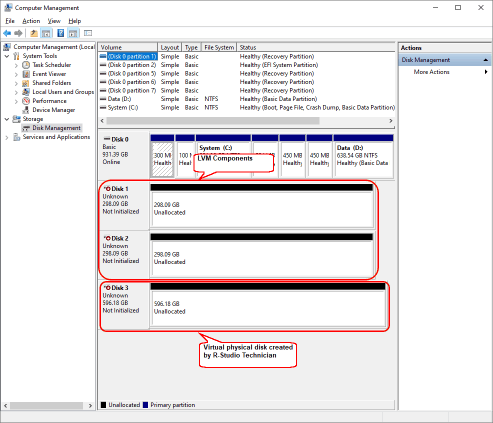The height and width of the screenshot is (423, 493).
Task: Collapse the System Tools tree node
Action: (7, 56)
